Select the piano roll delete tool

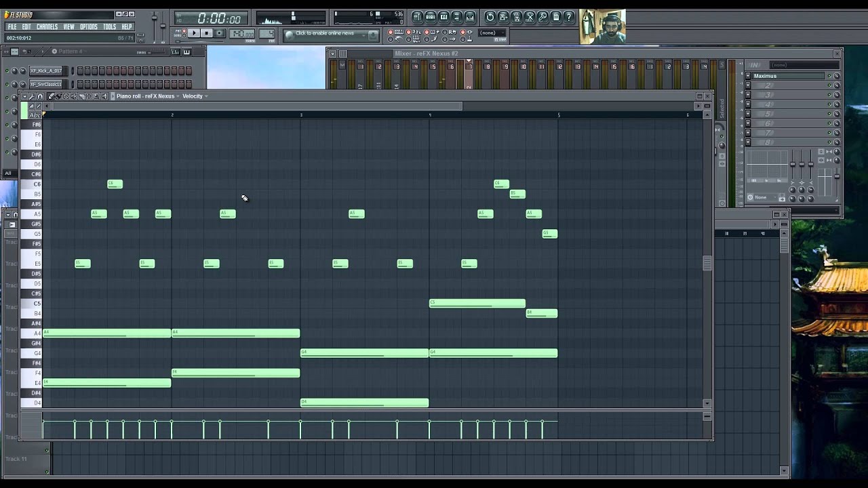point(66,96)
